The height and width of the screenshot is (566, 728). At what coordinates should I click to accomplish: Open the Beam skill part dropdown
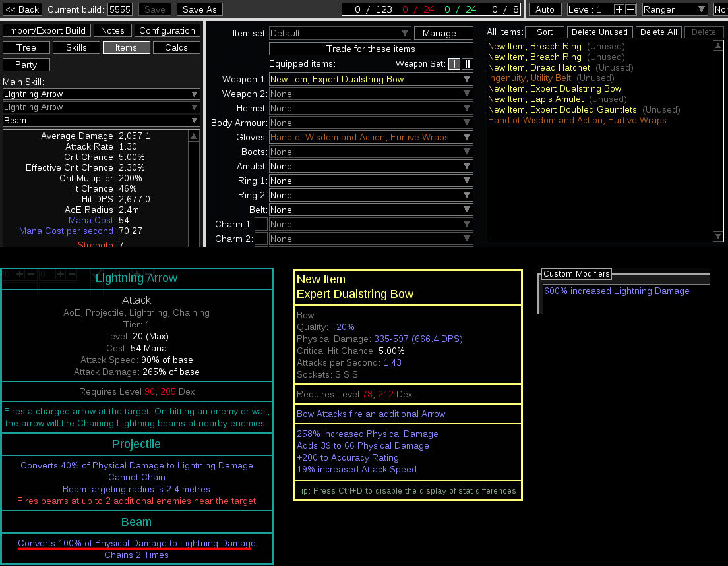point(102,121)
